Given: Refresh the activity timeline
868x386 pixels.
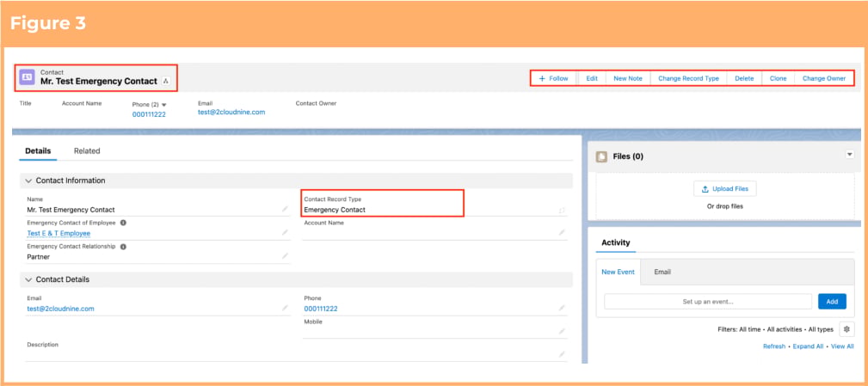Looking at the screenshot, I should tap(774, 346).
